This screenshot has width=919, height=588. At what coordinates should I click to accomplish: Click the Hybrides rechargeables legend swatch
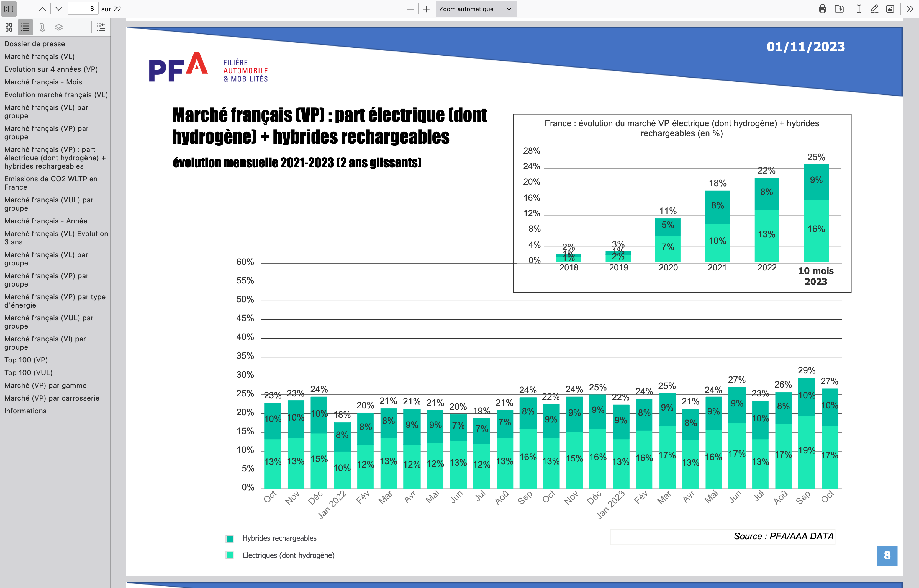[x=230, y=539]
